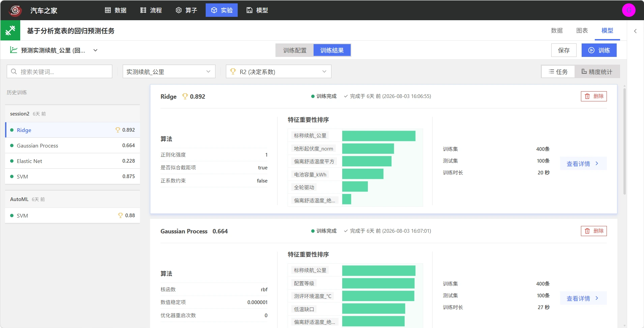Click the green regression task icon

point(10,31)
